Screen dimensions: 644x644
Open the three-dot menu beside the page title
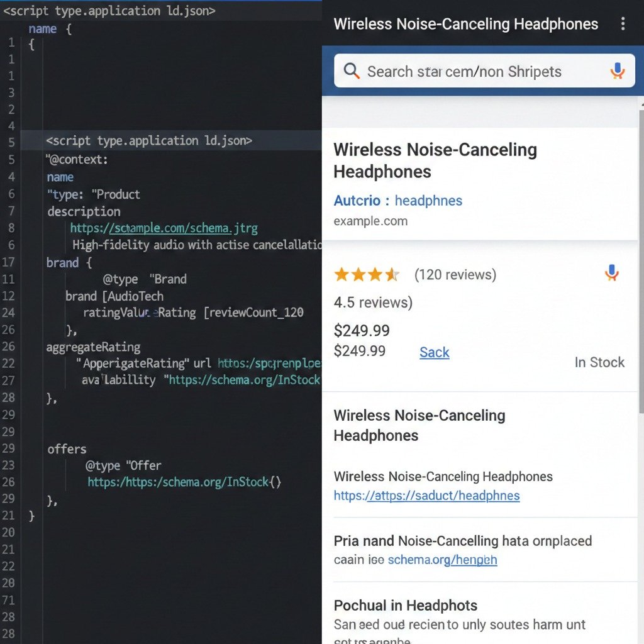coord(623,24)
